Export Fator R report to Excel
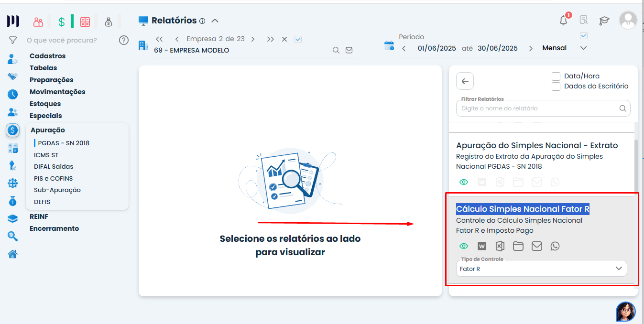The height and width of the screenshot is (324, 644). (500, 246)
